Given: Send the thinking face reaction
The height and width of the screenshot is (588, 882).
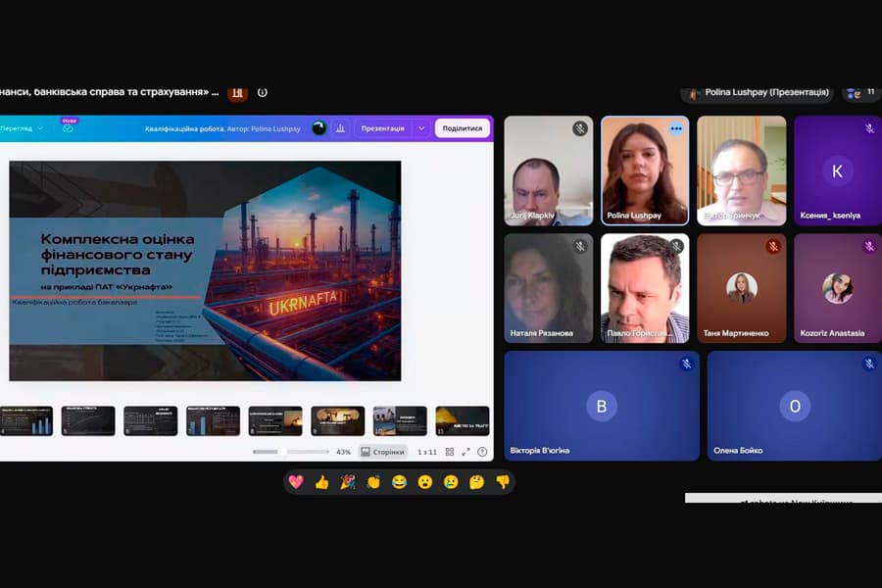Looking at the screenshot, I should pos(477,481).
